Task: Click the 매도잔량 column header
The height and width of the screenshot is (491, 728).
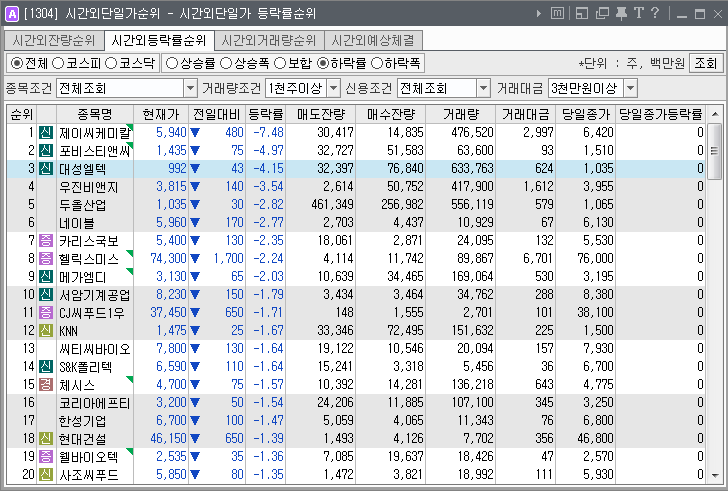Action: tap(321, 114)
